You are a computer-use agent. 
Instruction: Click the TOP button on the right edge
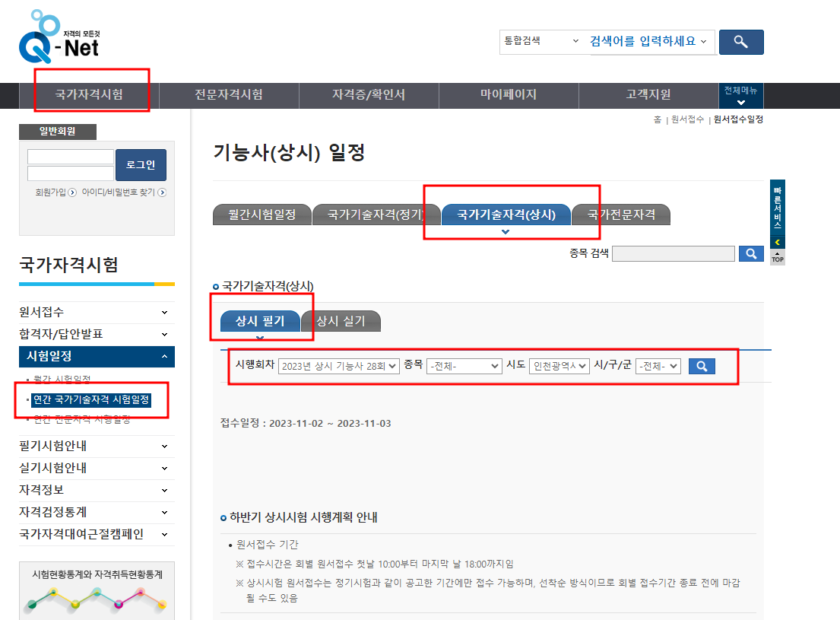(x=777, y=258)
